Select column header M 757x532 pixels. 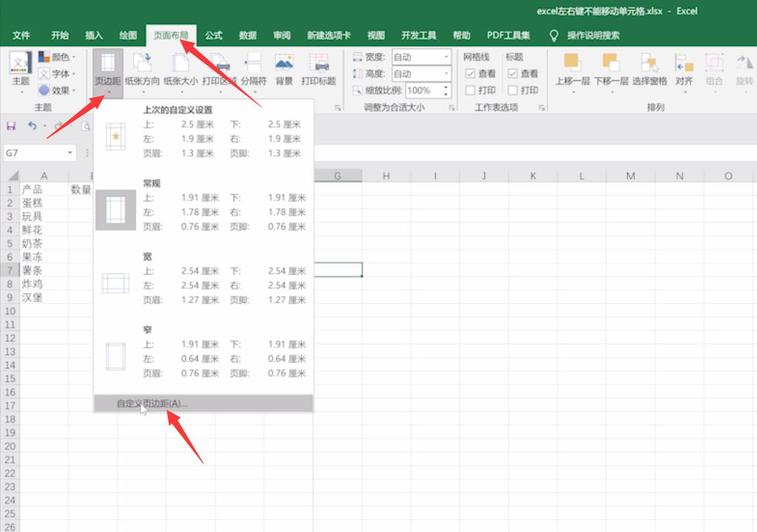pyautogui.click(x=630, y=176)
